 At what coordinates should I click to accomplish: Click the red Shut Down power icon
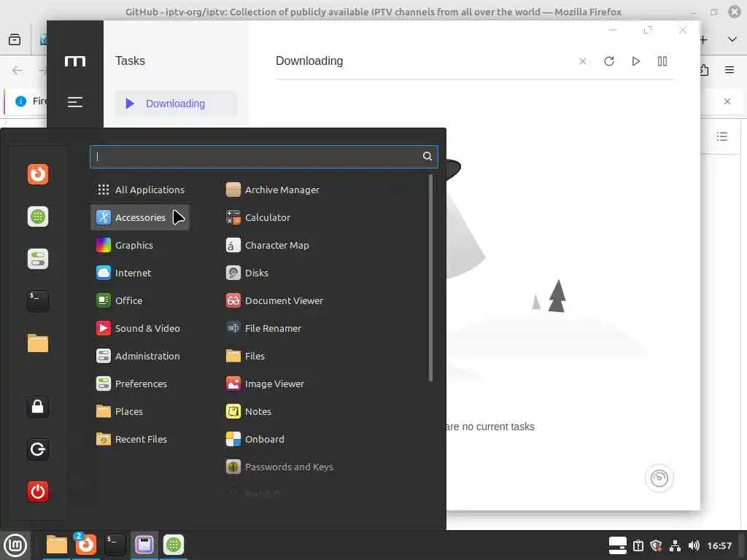click(x=38, y=491)
